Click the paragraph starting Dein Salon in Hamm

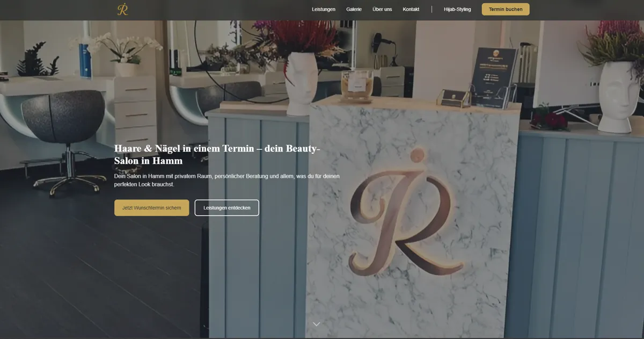coord(226,180)
